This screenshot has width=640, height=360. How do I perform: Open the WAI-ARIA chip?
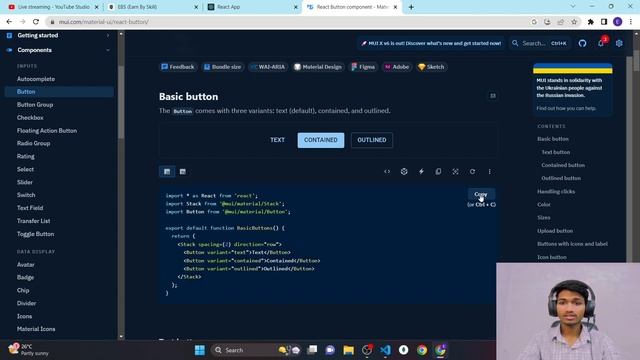point(268,67)
